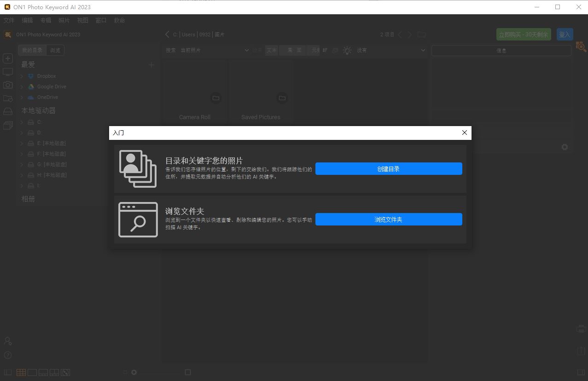
Task: Open the 视图 menu
Action: [x=83, y=20]
